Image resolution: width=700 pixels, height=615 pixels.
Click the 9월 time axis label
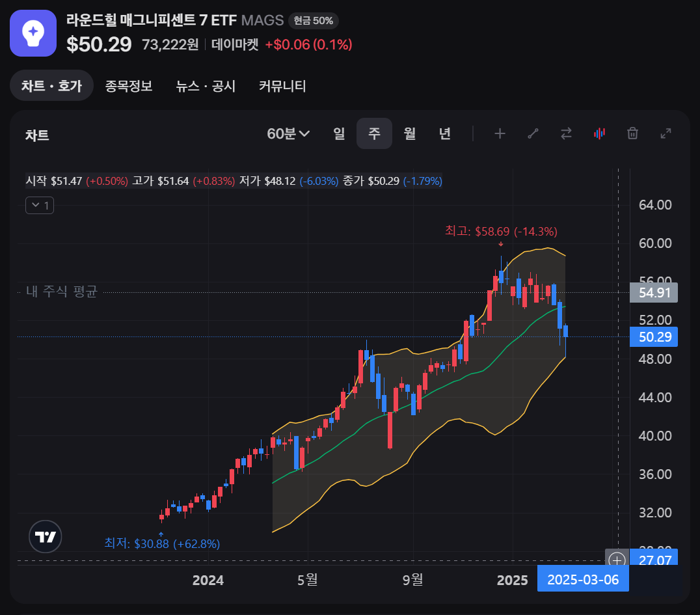point(413,580)
